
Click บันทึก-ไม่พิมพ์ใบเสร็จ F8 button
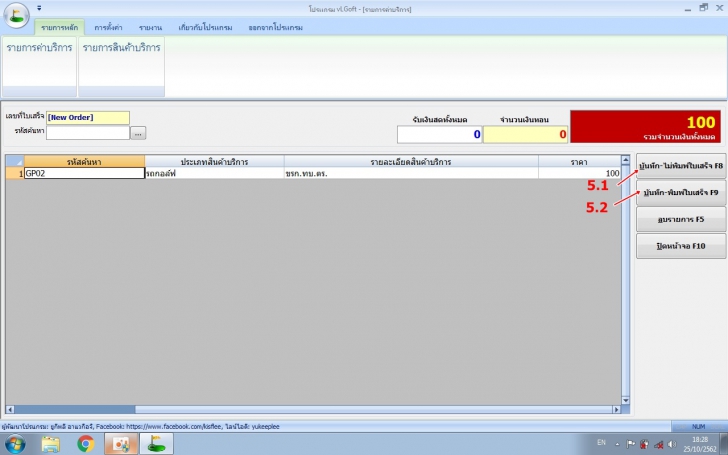681,166
